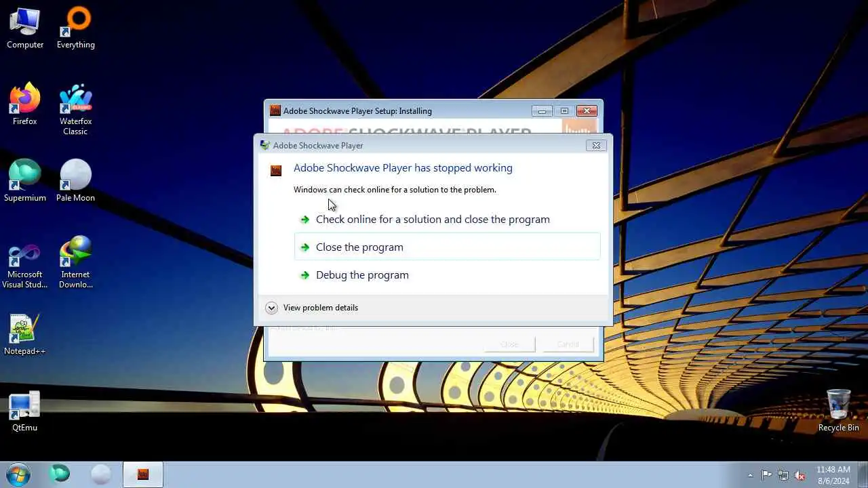Open the Windows Start menu orb
The width and height of the screenshot is (868, 488).
pos(18,474)
